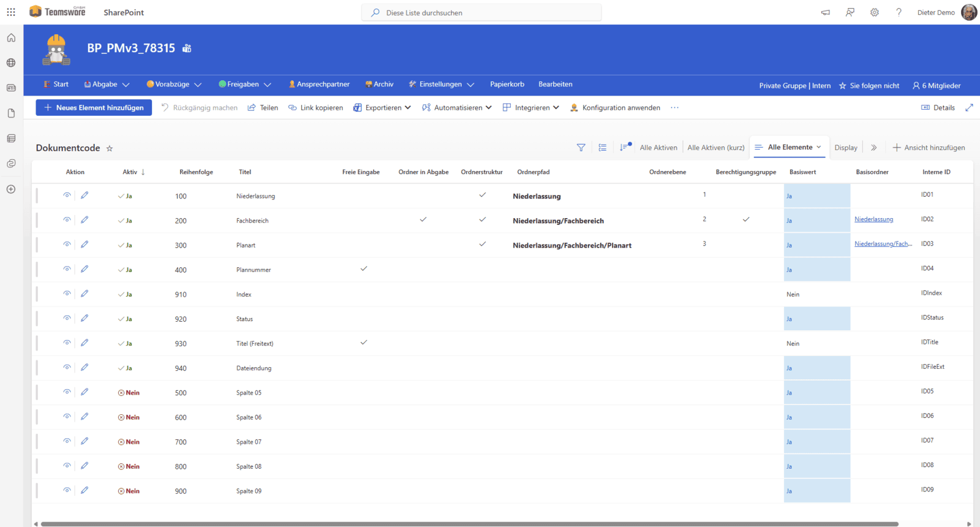Star the Dokumentcode list as favorite
The image size is (980, 527).
coord(110,148)
